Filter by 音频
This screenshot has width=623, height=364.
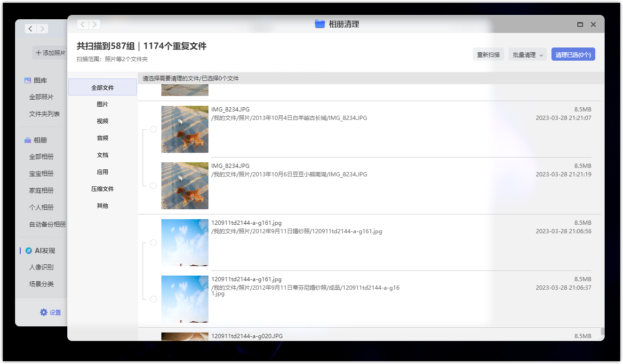103,138
